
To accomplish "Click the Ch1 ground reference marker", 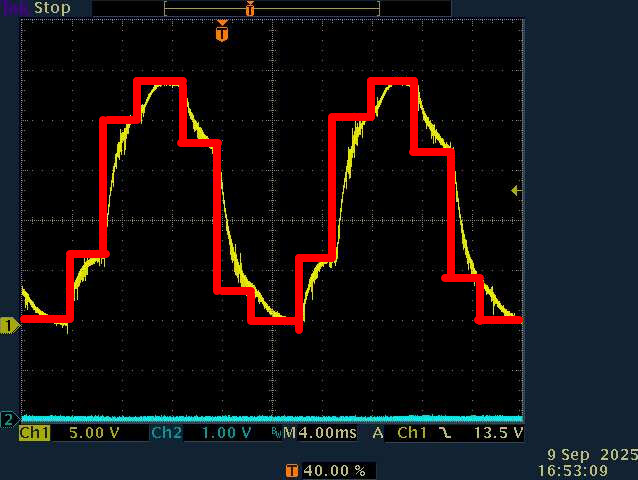I will pos(9,326).
